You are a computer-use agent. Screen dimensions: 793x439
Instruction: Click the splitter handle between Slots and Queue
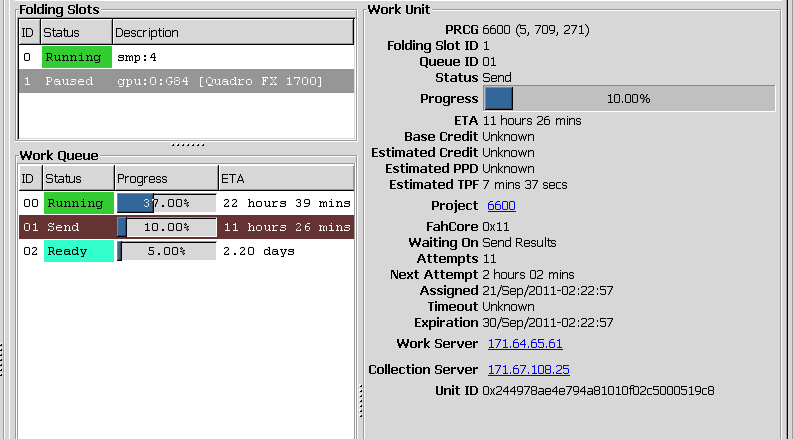188,145
